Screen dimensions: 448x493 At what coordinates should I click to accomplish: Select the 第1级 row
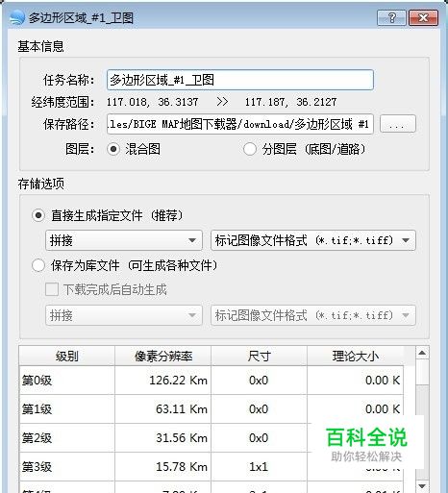(212, 409)
